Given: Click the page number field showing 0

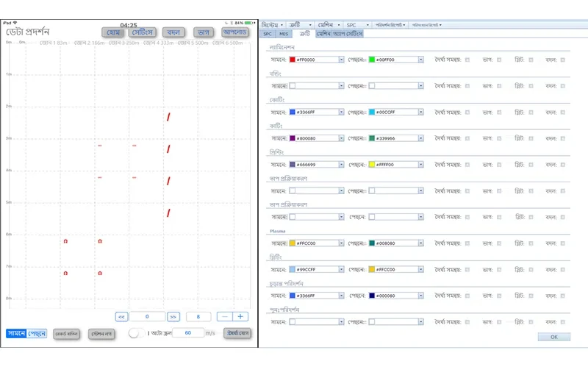Looking at the screenshot, I should pyautogui.click(x=148, y=316).
